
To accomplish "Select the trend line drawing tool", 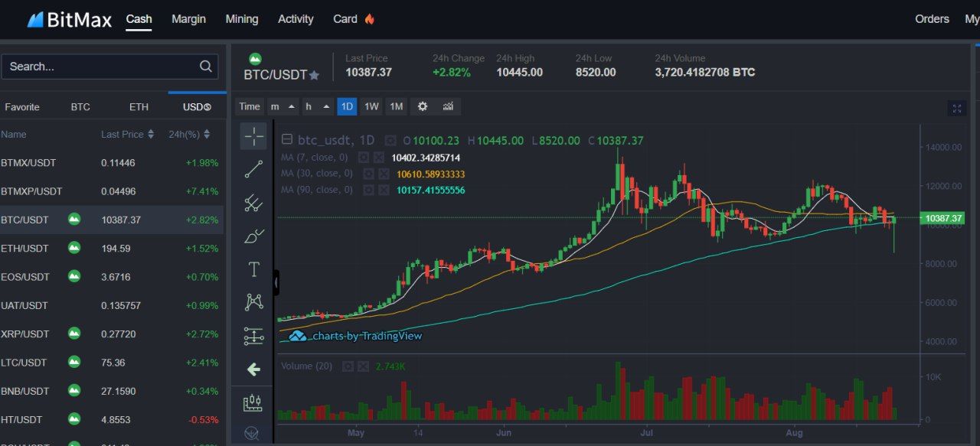I will point(253,169).
